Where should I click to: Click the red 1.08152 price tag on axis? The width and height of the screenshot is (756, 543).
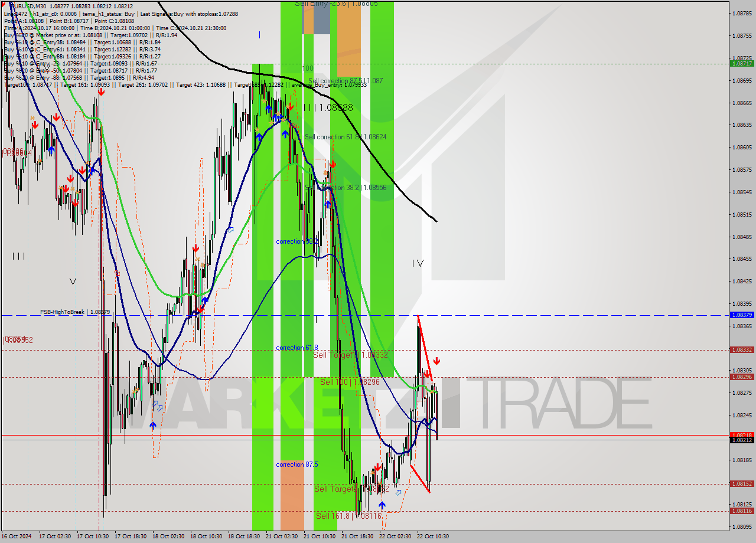pos(742,483)
